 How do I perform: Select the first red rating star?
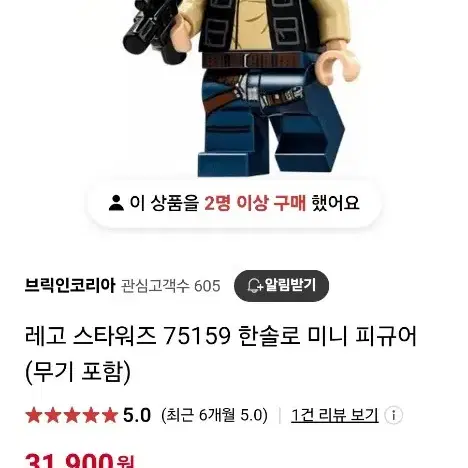(x=34, y=416)
